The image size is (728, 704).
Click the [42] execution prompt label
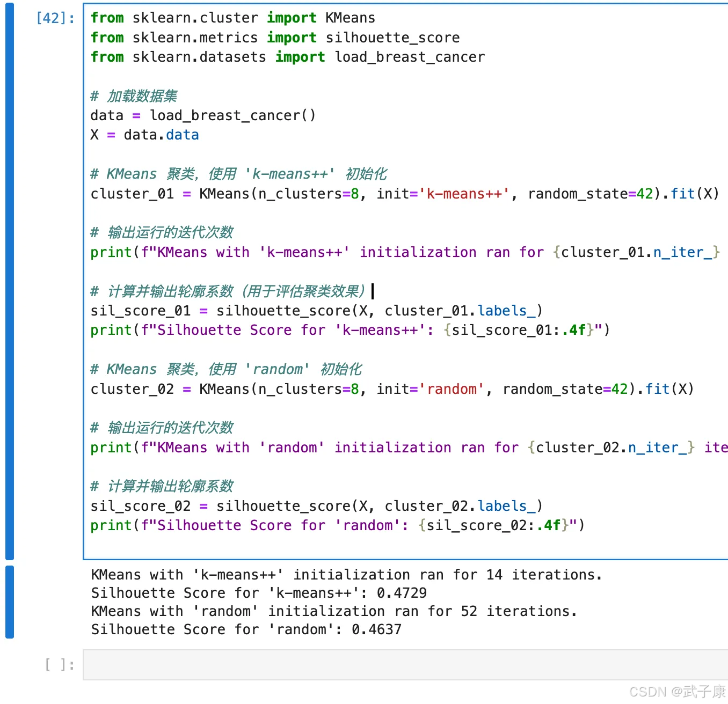point(56,18)
